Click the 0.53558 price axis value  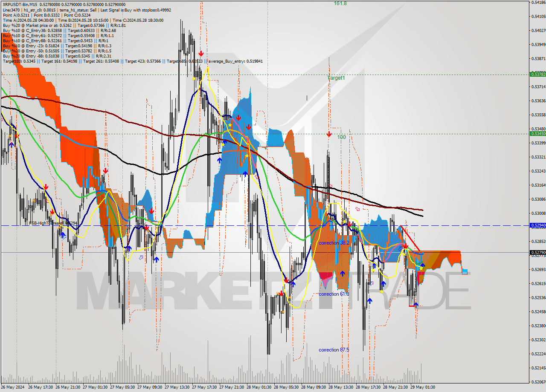[x=538, y=115]
